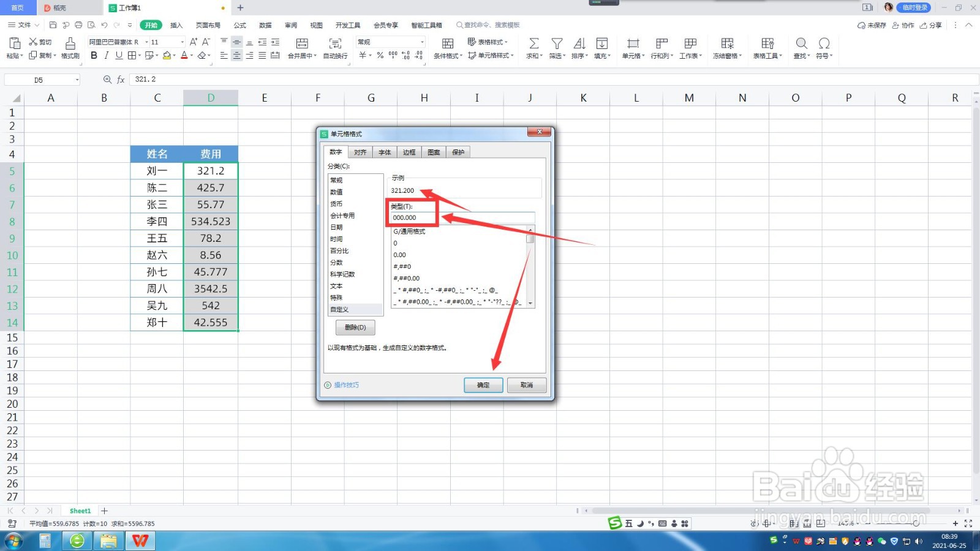This screenshot has width=980, height=551.
Task: Click the Collaborate (协作) button
Action: point(903,25)
